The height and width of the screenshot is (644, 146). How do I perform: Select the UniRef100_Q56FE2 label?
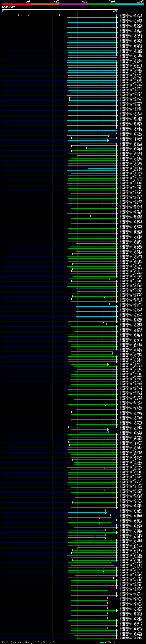(x=131, y=344)
